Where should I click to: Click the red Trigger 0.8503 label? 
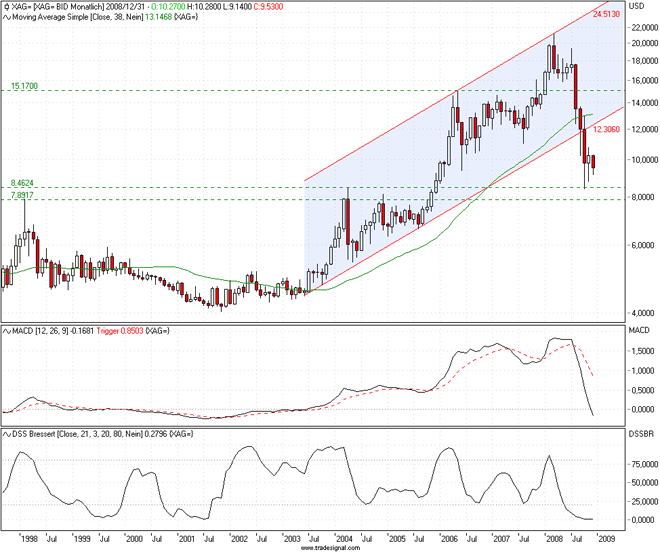click(x=120, y=330)
